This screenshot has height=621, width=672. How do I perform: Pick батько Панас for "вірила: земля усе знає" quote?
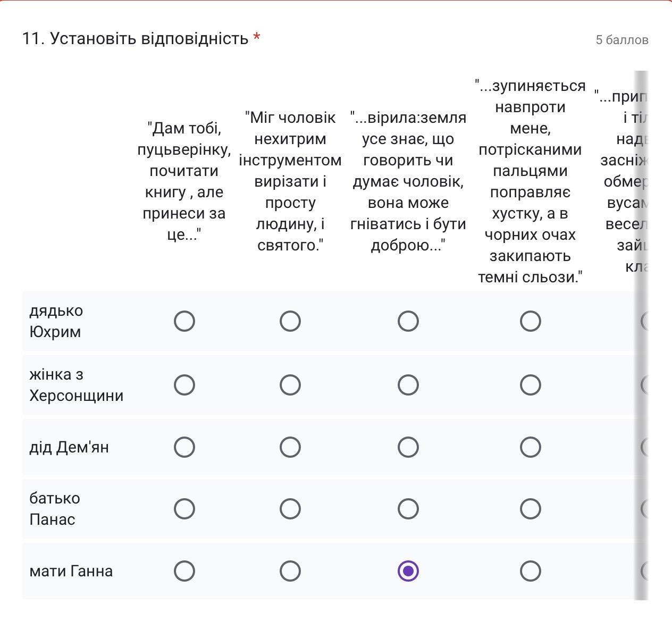[408, 509]
